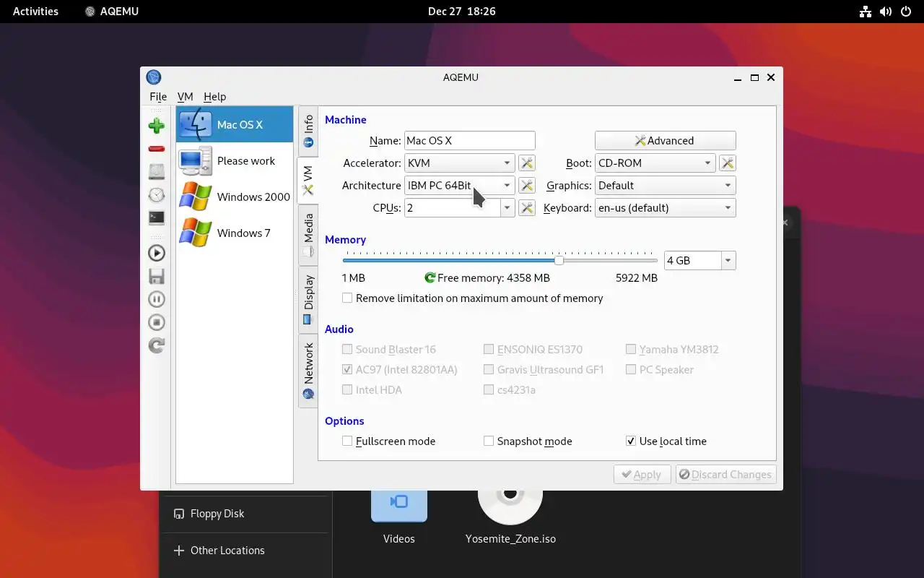The image size is (924, 578).
Task: Toggle the AC97 (Intel 82801AA) checkbox
Action: coord(347,369)
